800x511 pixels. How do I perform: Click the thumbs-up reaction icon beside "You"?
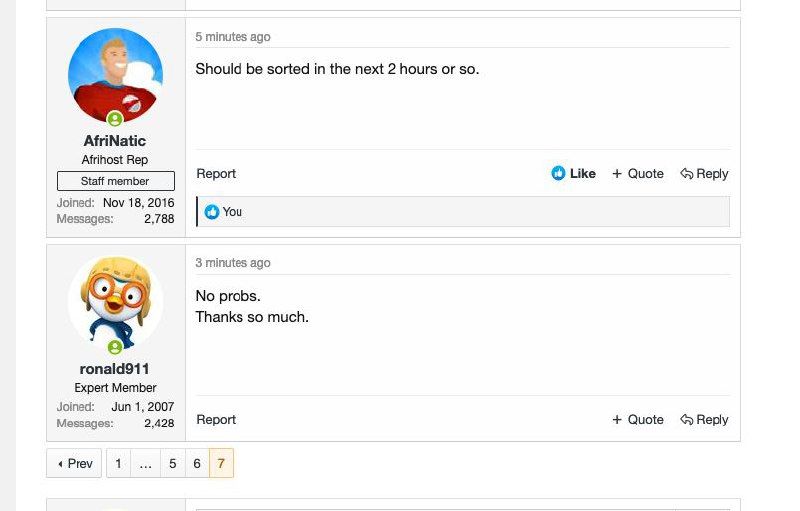pyautogui.click(x=212, y=212)
